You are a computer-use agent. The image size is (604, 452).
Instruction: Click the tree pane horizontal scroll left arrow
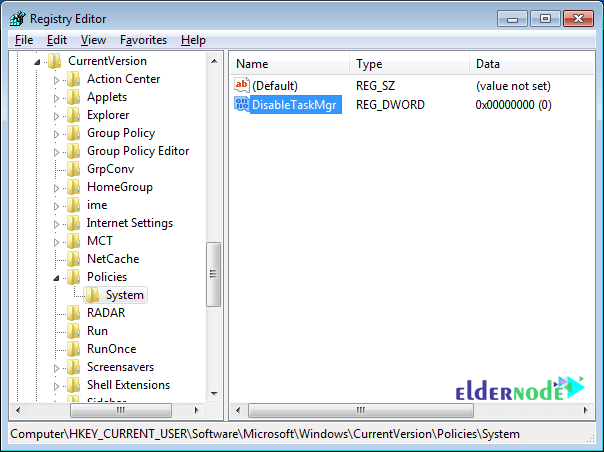click(x=18, y=410)
